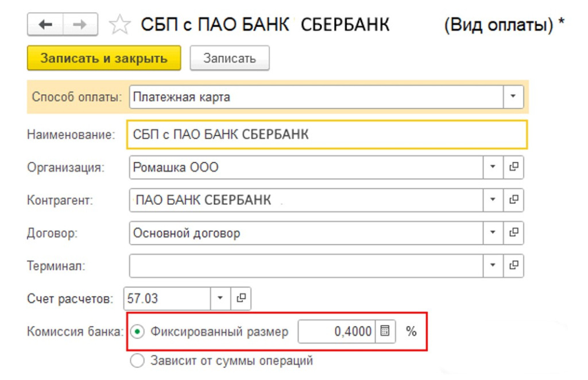Open the Контрагент record with open icon

pyautogui.click(x=514, y=200)
